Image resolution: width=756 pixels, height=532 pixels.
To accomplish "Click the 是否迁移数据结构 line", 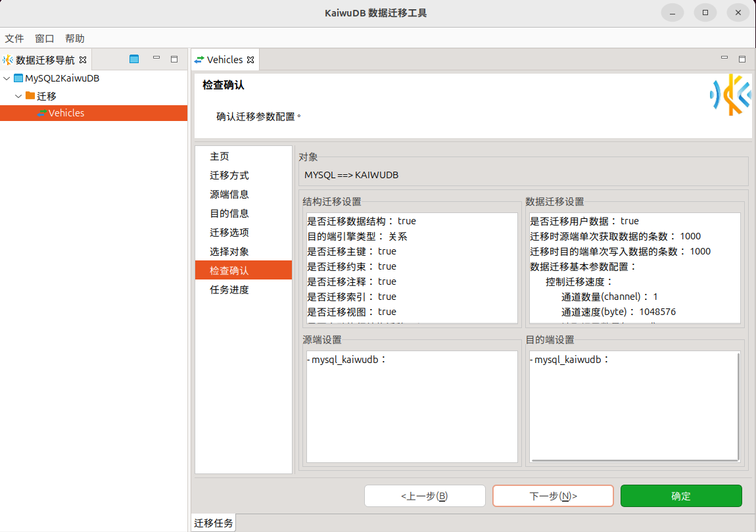I will coord(361,221).
